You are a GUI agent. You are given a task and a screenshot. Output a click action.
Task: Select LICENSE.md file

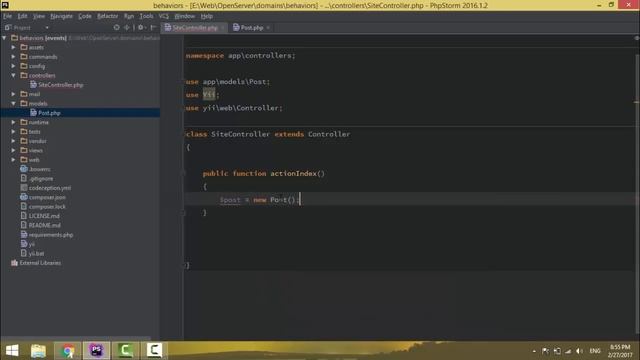pos(44,216)
